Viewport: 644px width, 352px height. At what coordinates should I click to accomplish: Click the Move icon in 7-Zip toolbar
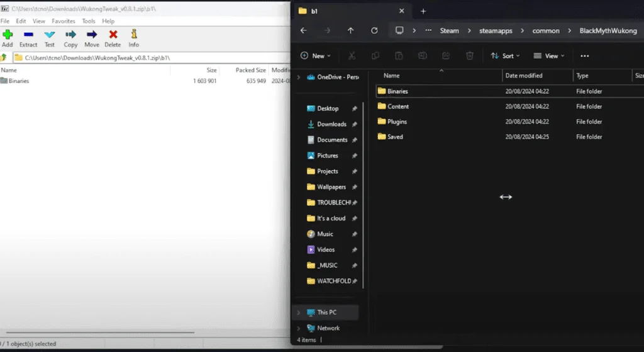pyautogui.click(x=92, y=38)
